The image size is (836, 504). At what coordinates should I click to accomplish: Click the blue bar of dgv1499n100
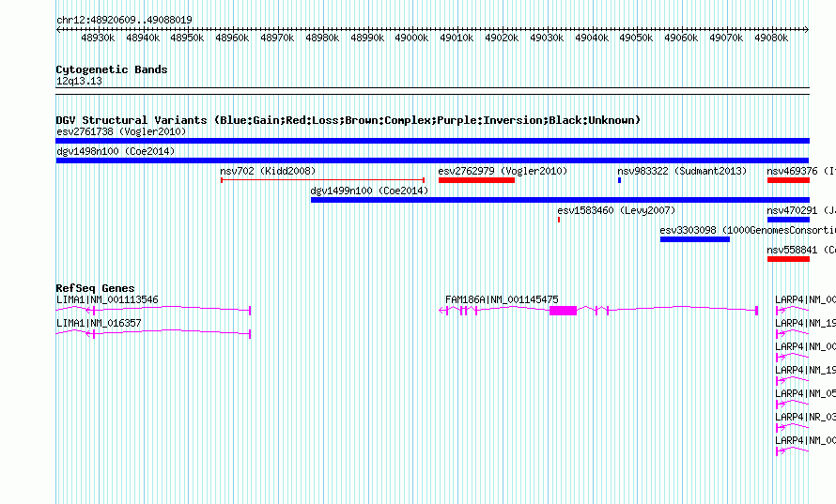pos(560,200)
